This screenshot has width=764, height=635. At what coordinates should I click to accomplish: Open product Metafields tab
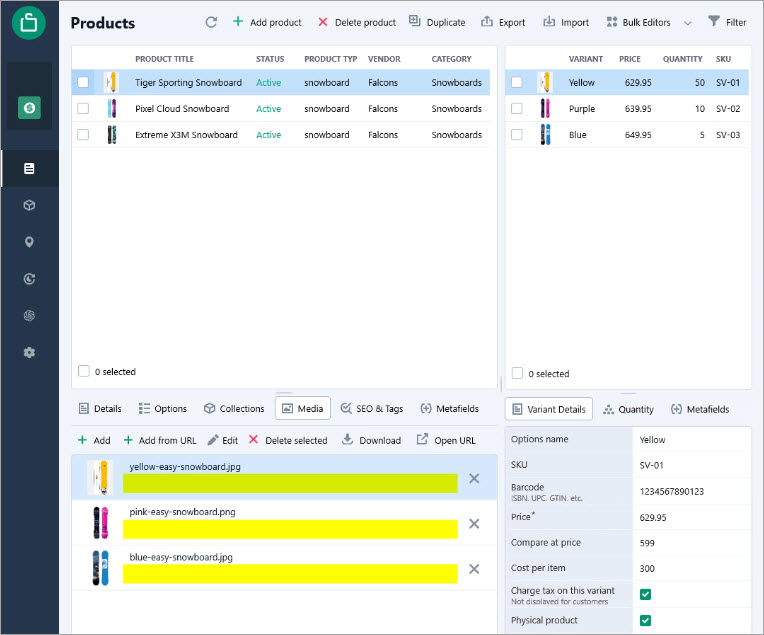[x=449, y=408]
